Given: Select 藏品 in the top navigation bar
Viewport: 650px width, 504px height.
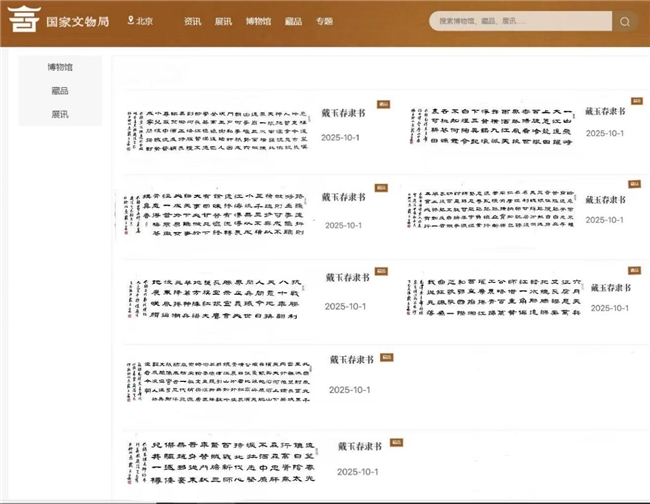Looking at the screenshot, I should click(293, 21).
